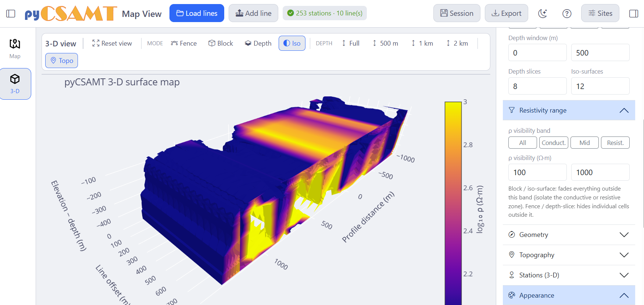This screenshot has height=305, width=644.
Task: Click the pyCSAMT 3-D surface map title
Action: (122, 82)
